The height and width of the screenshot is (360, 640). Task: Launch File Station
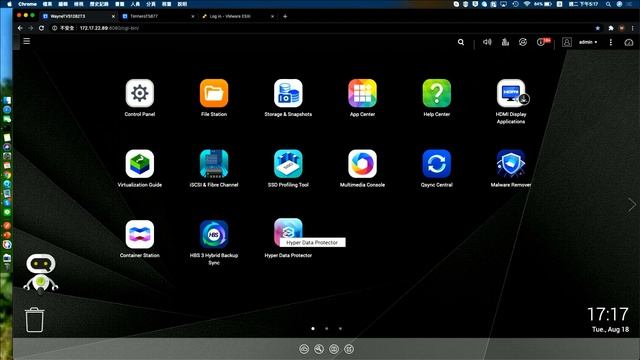tap(214, 93)
